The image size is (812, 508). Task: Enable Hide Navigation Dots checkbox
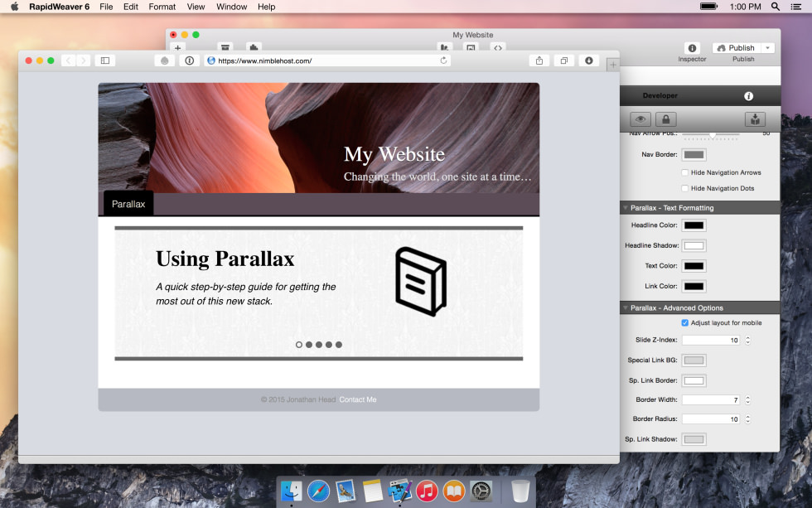684,188
